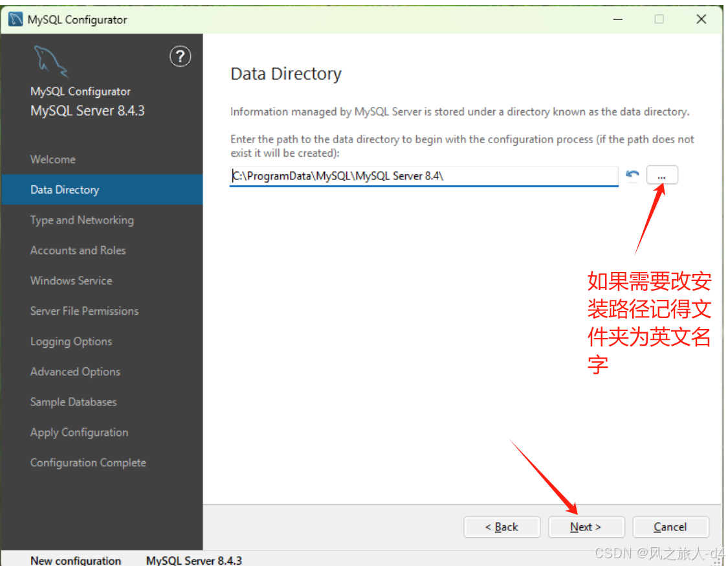Viewport: 728px width, 566px height.
Task: Close the MySQL Configurator window
Action: (701, 19)
